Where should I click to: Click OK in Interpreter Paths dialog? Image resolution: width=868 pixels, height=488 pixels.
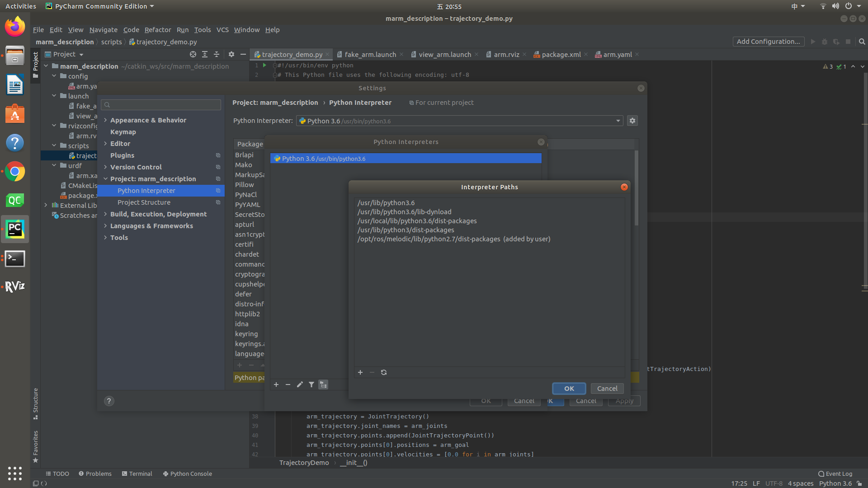[x=569, y=389]
